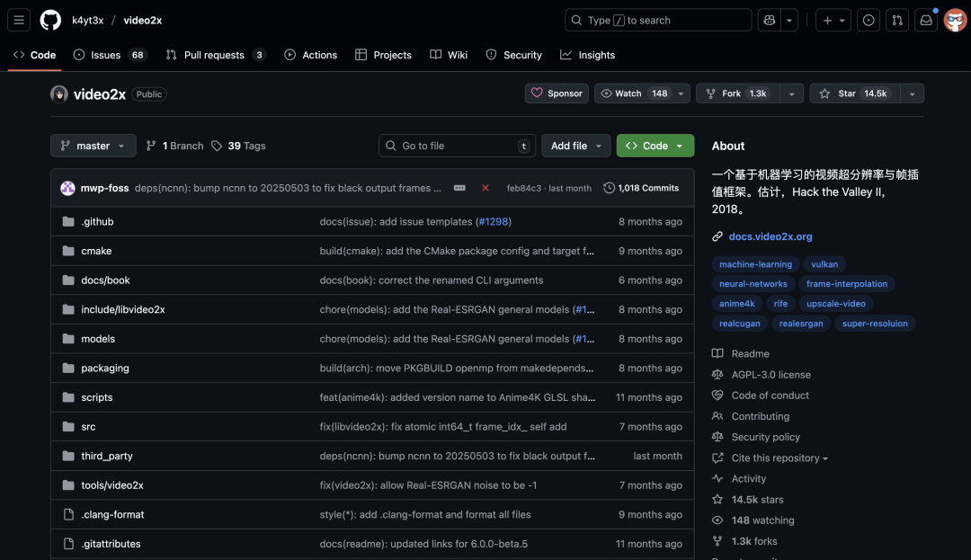The height and width of the screenshot is (560, 971).
Task: Open the docs.video2x.org link
Action: point(771,236)
